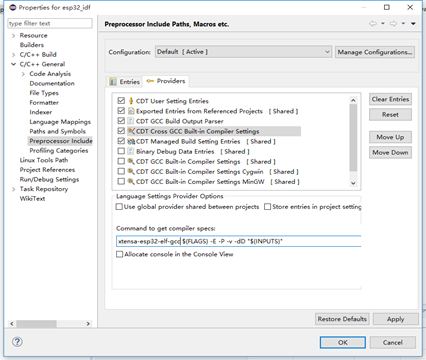Uncheck Exported Entries from Referenced Projects

point(121,111)
